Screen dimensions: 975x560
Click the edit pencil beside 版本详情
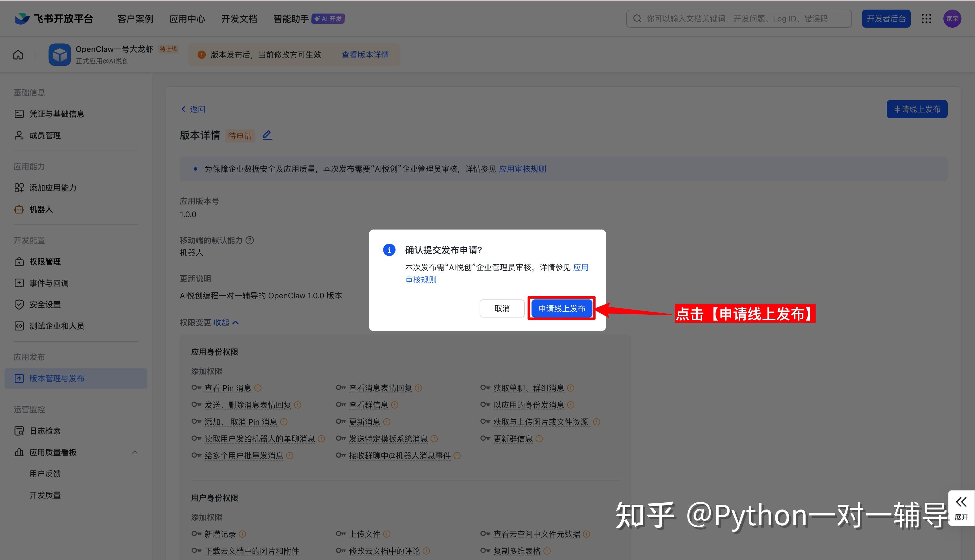tap(267, 135)
